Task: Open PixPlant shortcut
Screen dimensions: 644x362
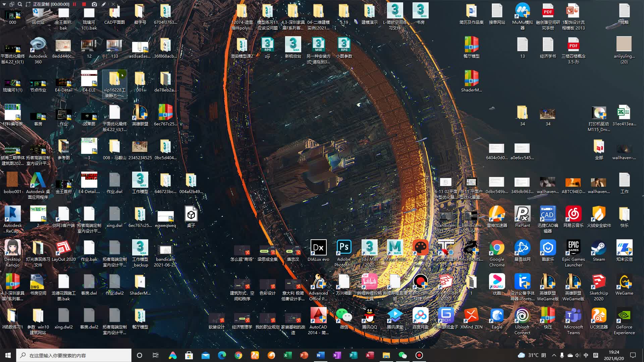Action: (522, 217)
